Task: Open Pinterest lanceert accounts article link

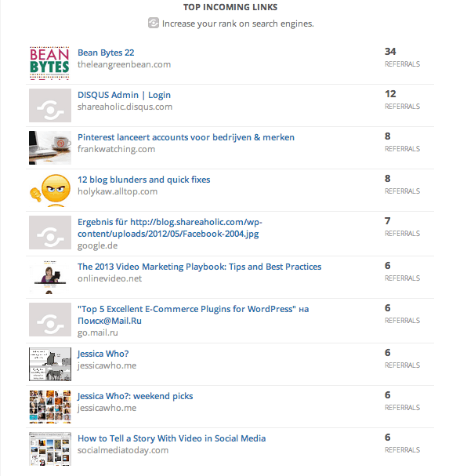Action: coord(186,137)
